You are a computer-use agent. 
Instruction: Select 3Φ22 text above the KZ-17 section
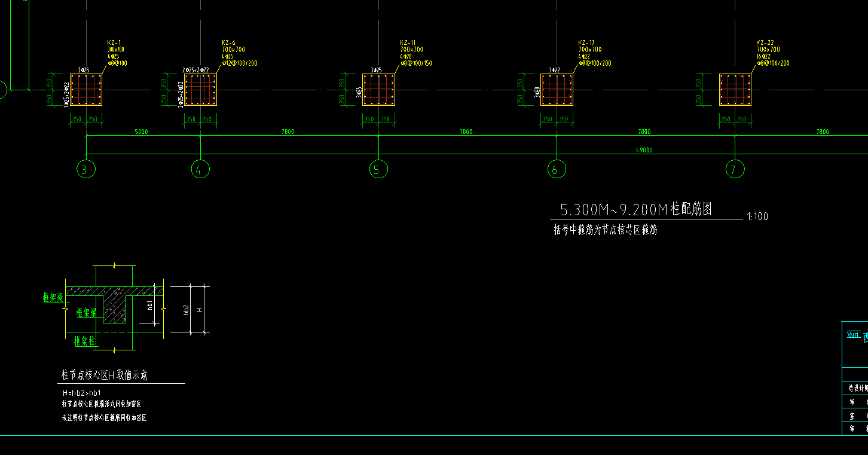pyautogui.click(x=554, y=70)
